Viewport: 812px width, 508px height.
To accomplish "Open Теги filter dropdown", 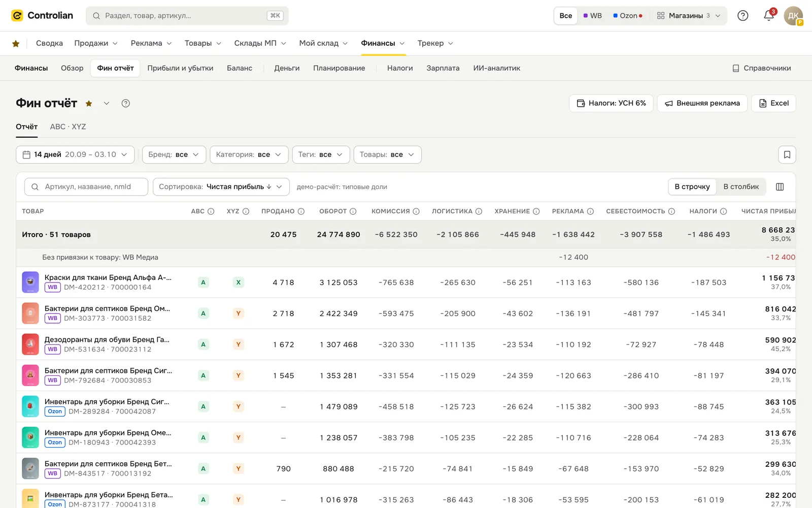I will click(321, 154).
